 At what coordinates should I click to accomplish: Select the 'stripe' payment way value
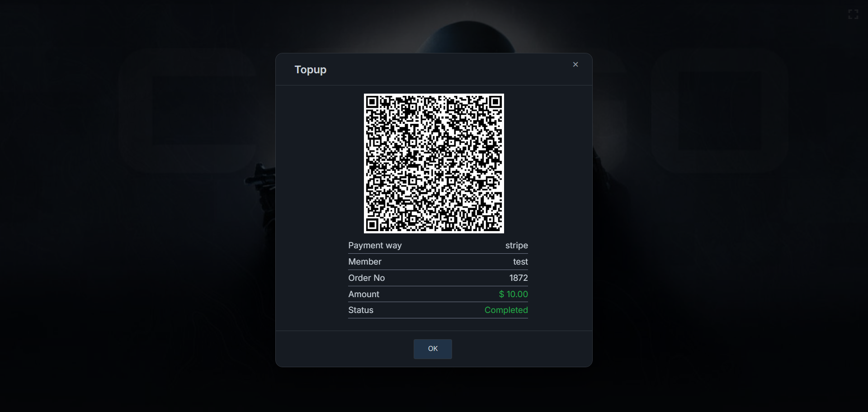pos(517,246)
